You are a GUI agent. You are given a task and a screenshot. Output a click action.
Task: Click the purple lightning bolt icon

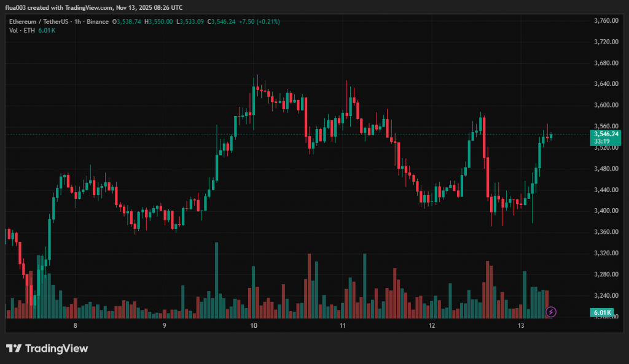[551, 312]
